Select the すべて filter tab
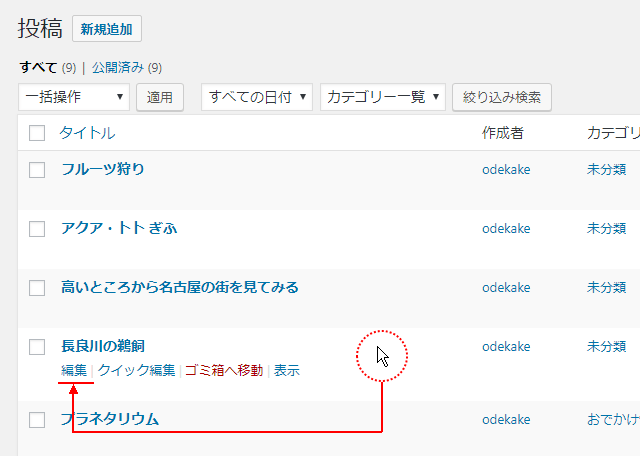The width and height of the screenshot is (640, 456). (x=39, y=68)
